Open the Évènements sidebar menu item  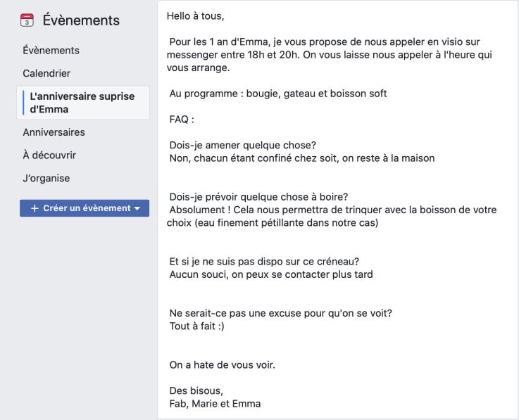pos(51,51)
